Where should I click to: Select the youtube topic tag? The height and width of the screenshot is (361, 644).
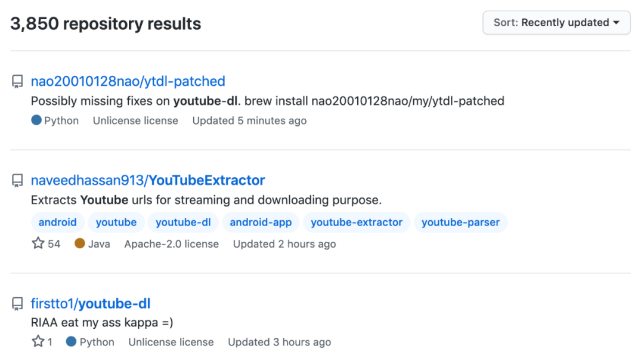click(116, 223)
